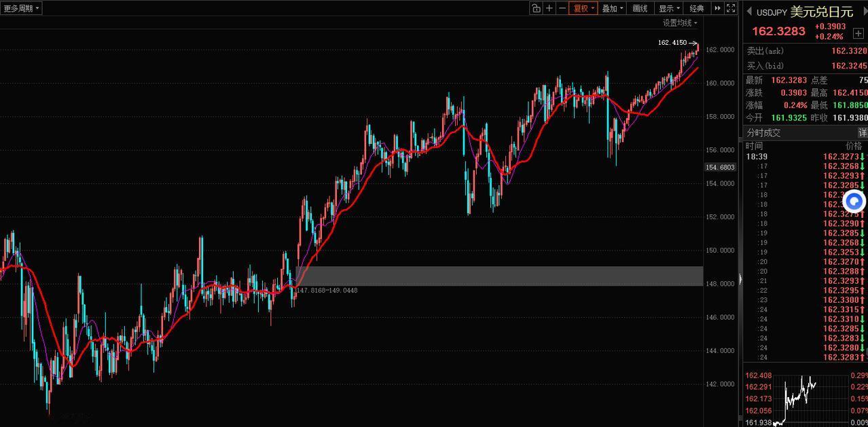Image resolution: width=868 pixels, height=427 pixels.
Task: Open 详 details for tick trades
Action: (863, 132)
